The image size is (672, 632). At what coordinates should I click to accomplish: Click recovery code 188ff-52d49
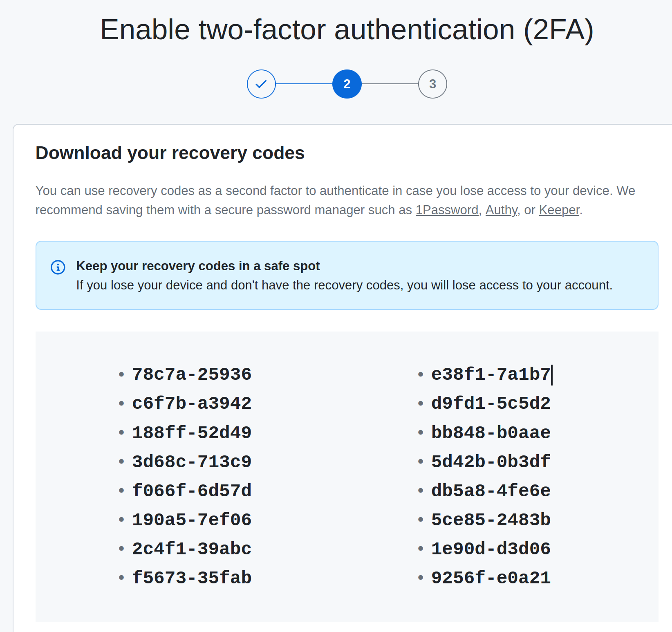(192, 433)
